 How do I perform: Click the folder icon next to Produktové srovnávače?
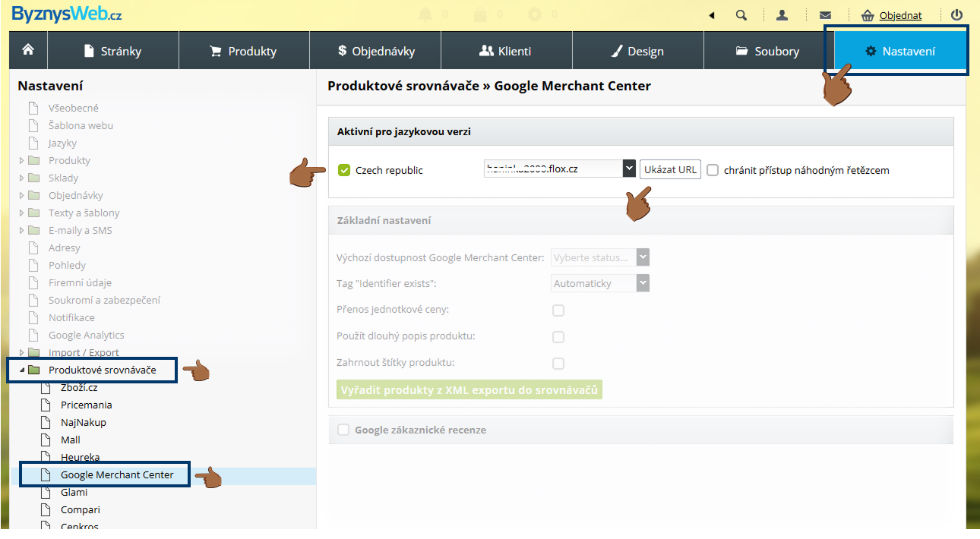tap(33, 370)
